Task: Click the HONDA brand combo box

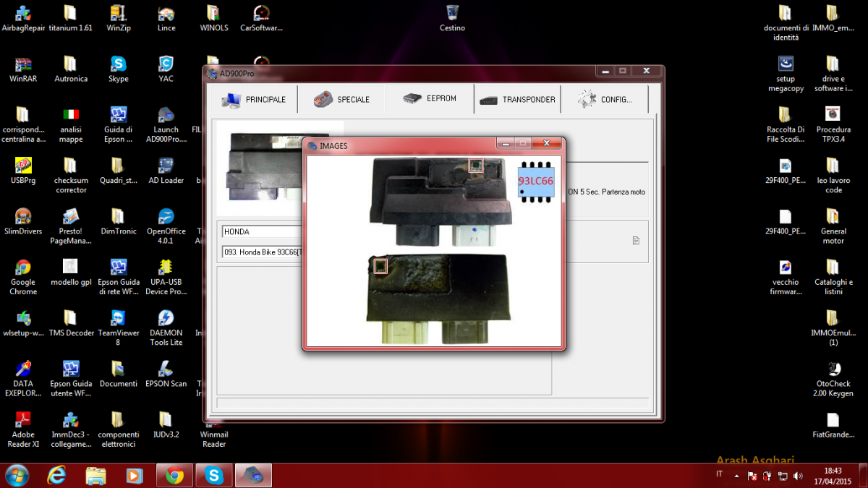Action: [x=262, y=231]
